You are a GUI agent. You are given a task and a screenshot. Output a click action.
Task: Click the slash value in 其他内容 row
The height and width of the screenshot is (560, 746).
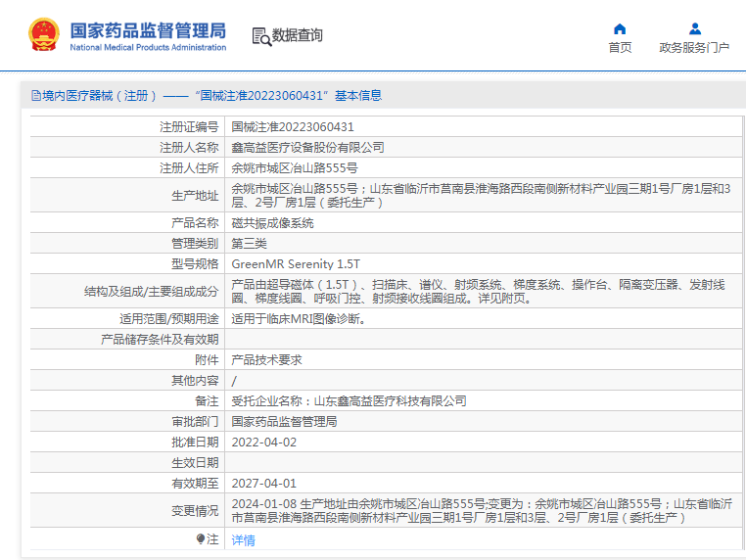point(234,381)
